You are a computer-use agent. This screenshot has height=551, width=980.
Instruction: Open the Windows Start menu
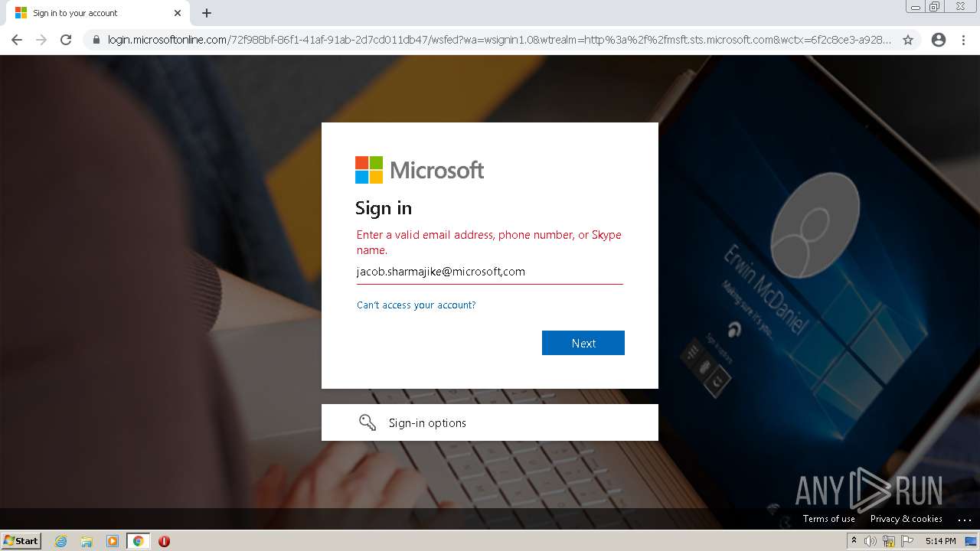point(21,540)
